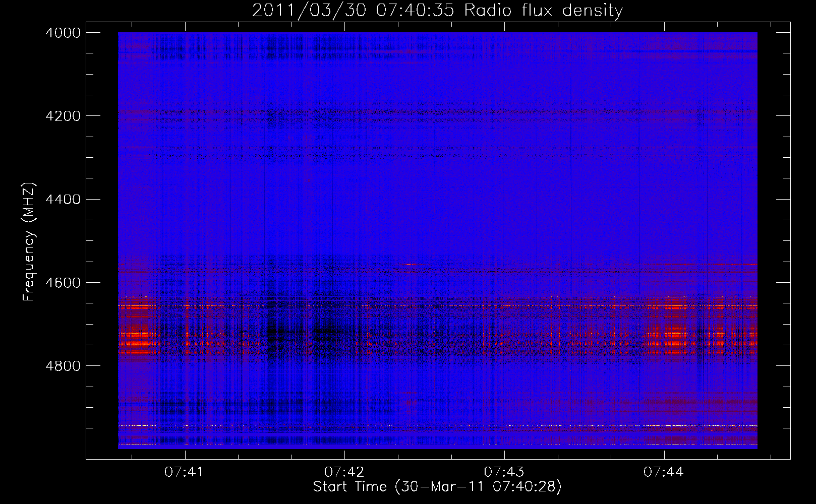The height and width of the screenshot is (504, 816).
Task: Click the 4600 frequency tick label
Action: (63, 283)
